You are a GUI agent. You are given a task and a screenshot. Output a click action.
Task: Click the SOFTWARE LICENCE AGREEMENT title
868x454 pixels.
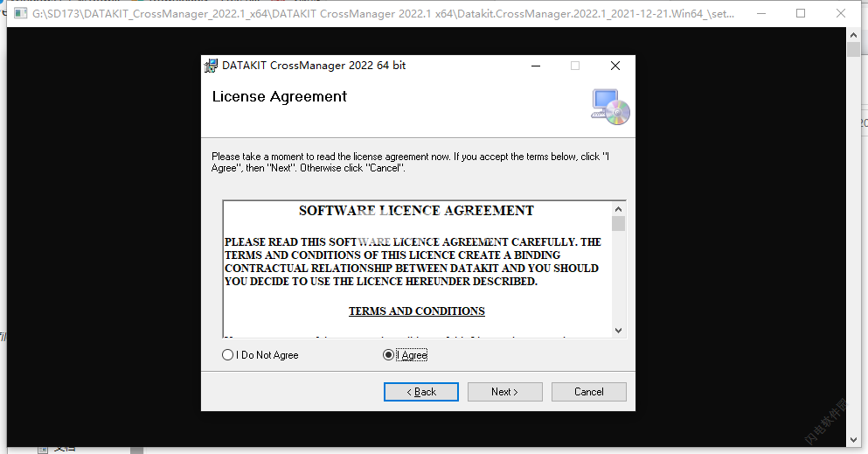[x=416, y=211]
